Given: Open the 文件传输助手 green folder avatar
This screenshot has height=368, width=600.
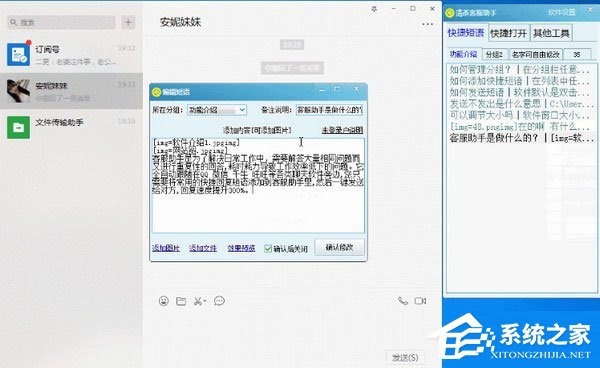Looking at the screenshot, I should (x=18, y=127).
